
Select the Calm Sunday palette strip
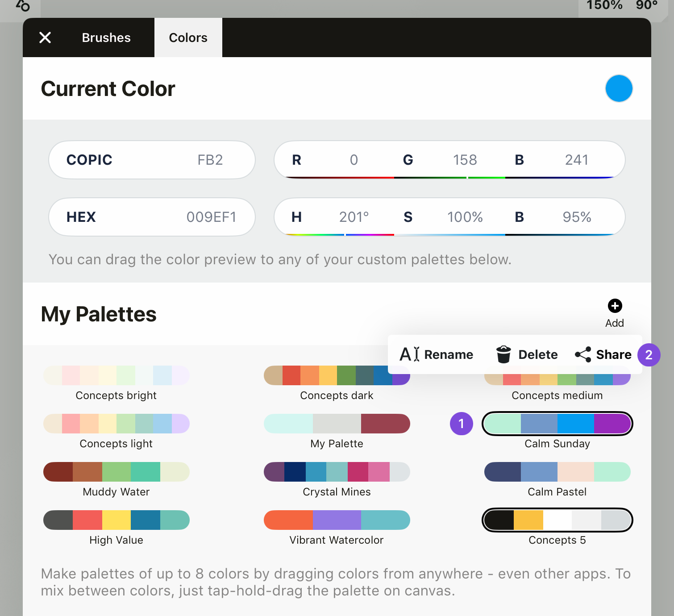pyautogui.click(x=558, y=424)
